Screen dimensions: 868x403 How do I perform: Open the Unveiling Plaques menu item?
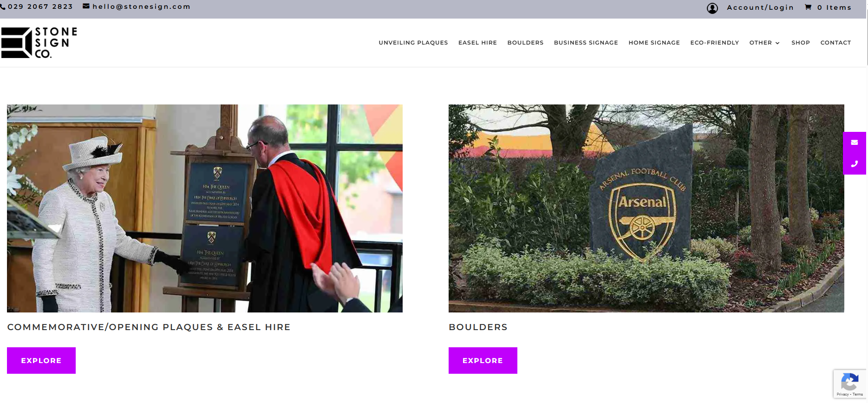point(413,43)
